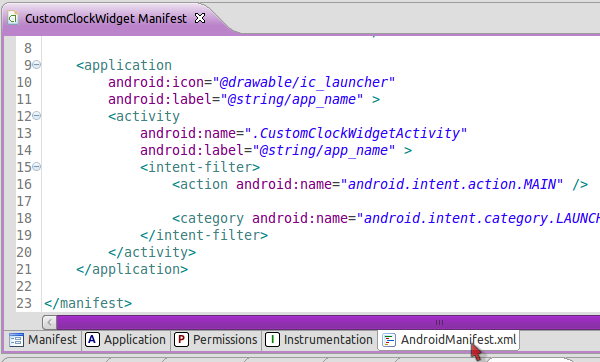This screenshot has width=600, height=362.
Task: Switch to the Instrumentation bottom tab
Action: 319,340
